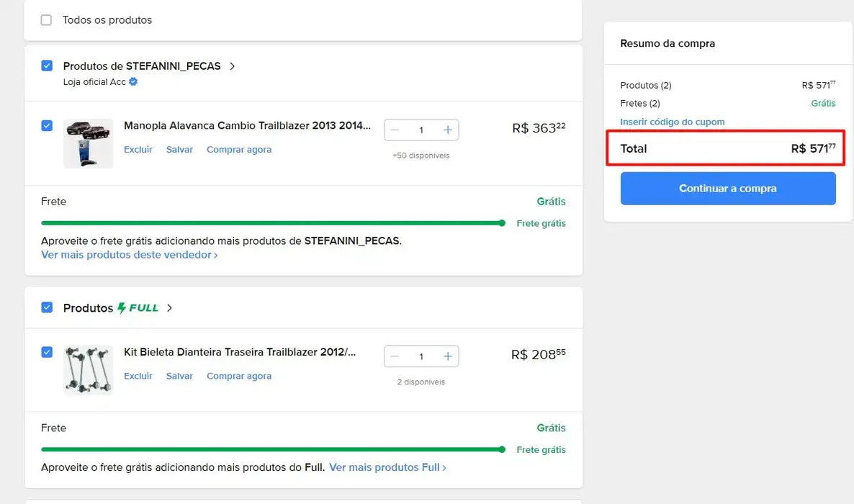
Task: Increase quantity of Manopla Alavanca Cambio
Action: click(x=447, y=130)
